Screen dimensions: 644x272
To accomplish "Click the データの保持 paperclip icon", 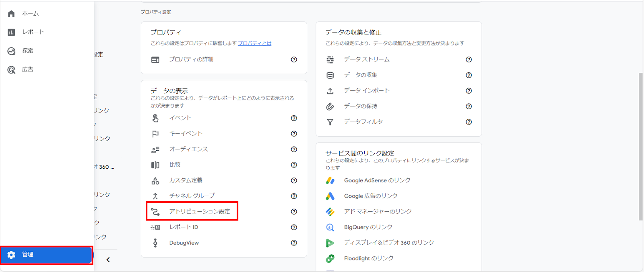I will click(x=330, y=106).
